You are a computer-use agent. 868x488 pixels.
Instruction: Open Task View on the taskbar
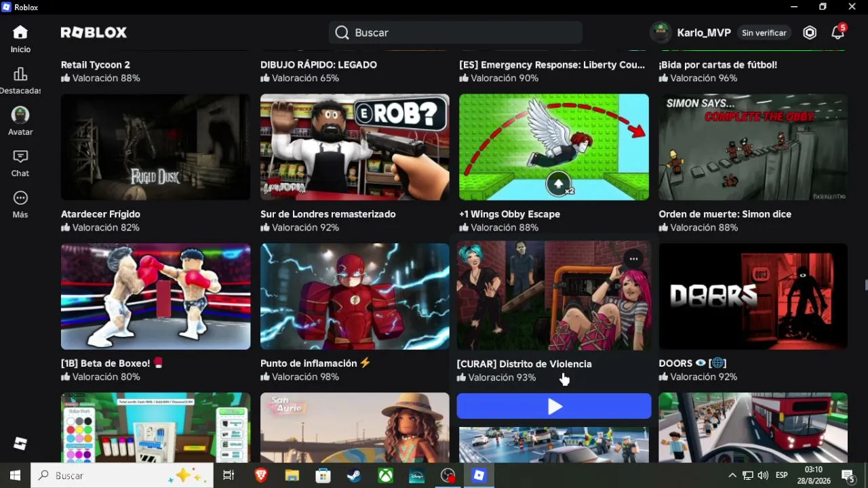coord(229,476)
